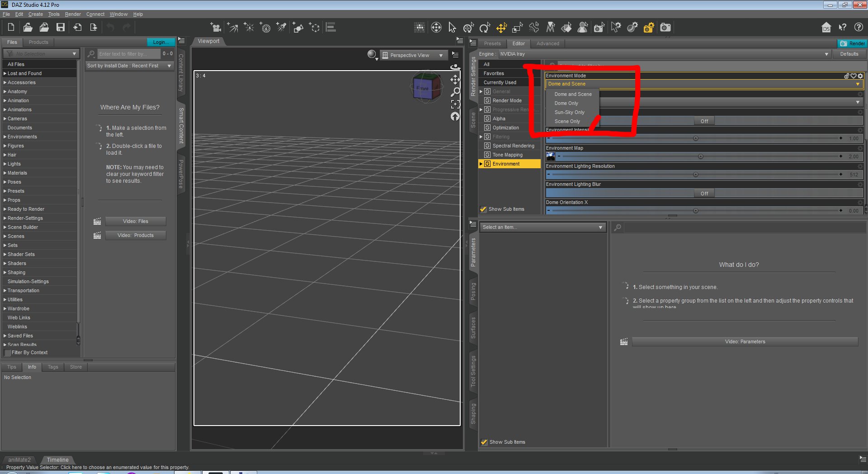The image size is (868, 474).
Task: Click the Video: Files button
Action: click(136, 221)
